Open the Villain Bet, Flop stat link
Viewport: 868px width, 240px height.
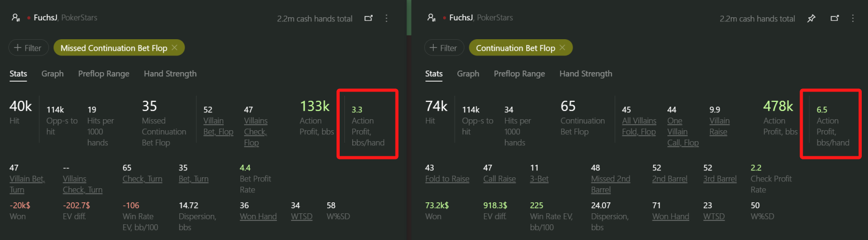218,127
